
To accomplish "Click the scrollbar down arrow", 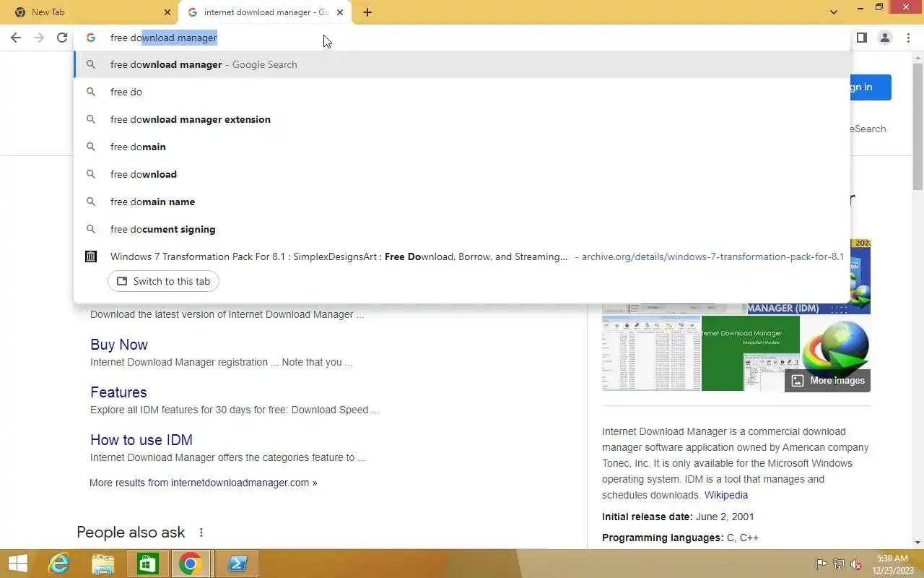I will click(918, 543).
